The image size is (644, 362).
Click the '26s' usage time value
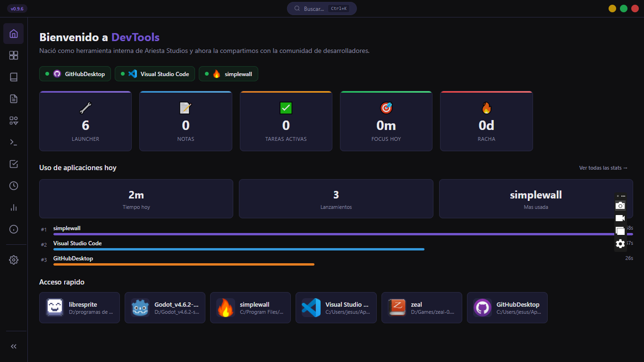click(629, 258)
